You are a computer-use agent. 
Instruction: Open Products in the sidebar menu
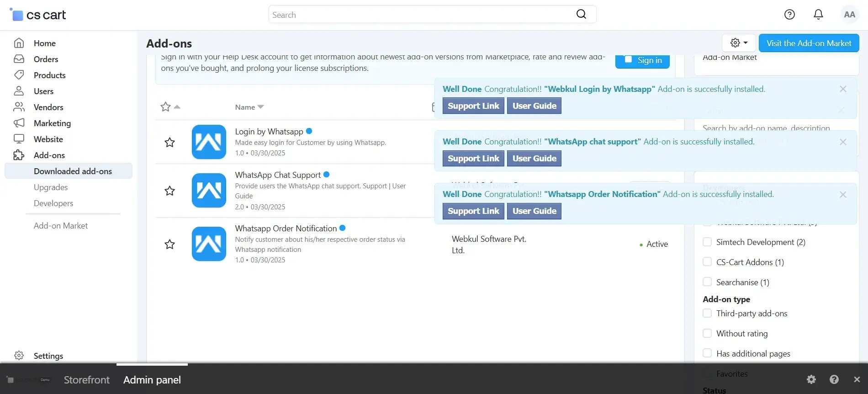tap(49, 75)
